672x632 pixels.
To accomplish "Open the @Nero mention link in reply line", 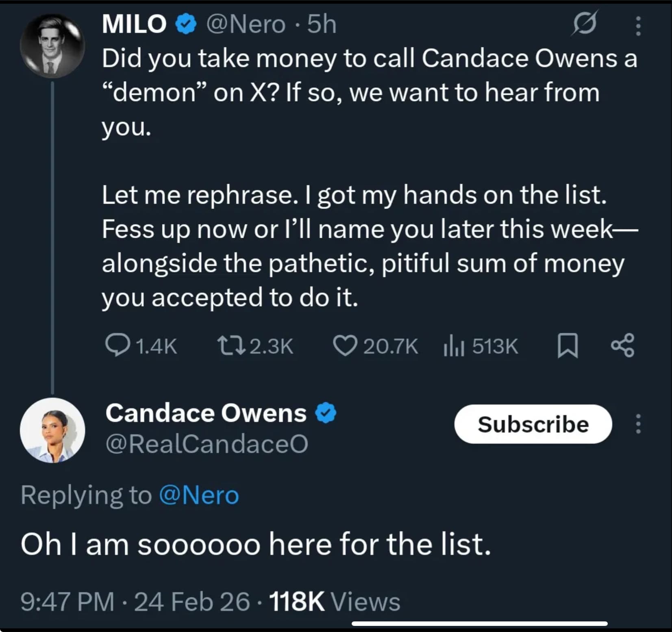I will [x=199, y=495].
